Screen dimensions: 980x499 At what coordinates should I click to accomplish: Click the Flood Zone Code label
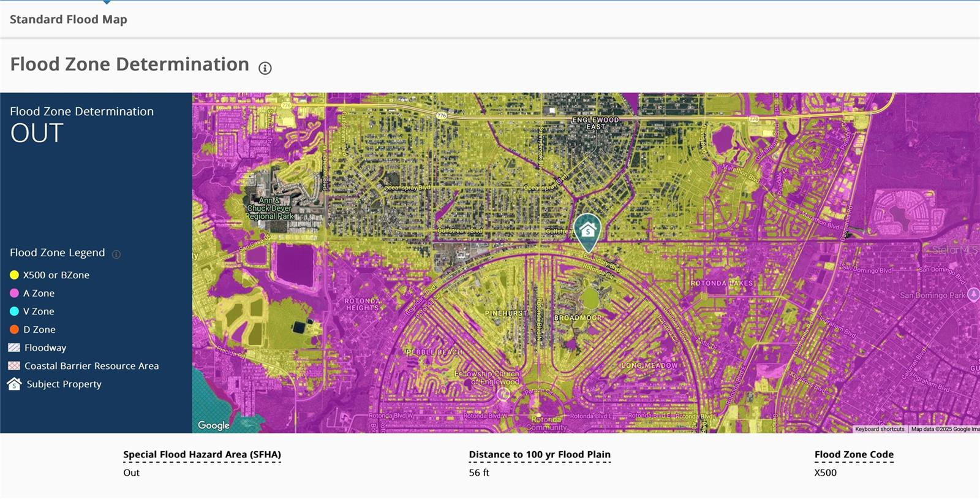click(854, 455)
